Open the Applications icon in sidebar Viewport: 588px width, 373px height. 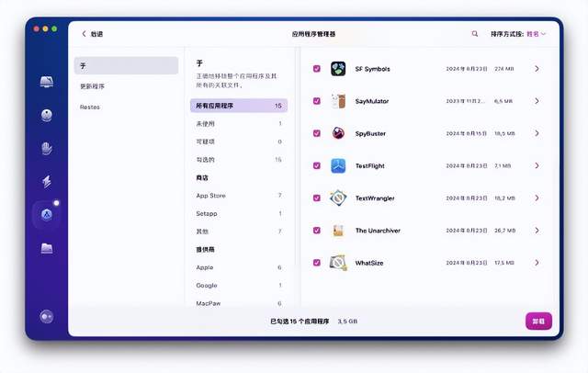[47, 214]
